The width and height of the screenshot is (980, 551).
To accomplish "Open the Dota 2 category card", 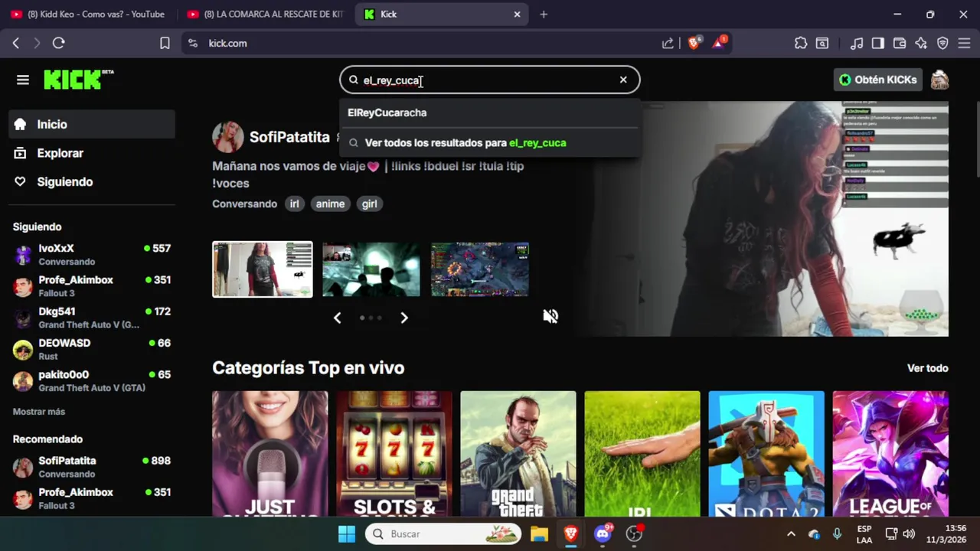I will point(766,454).
